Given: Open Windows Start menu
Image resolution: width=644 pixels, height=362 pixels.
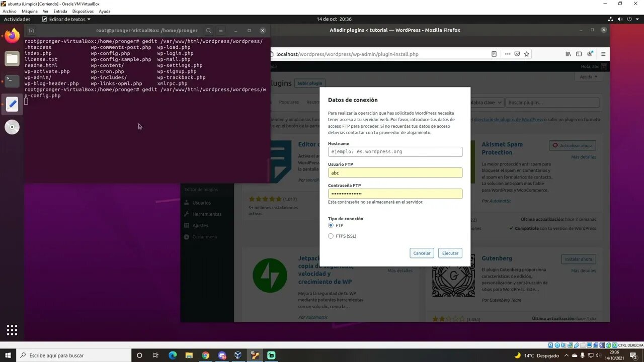Looking at the screenshot, I should [x=8, y=355].
